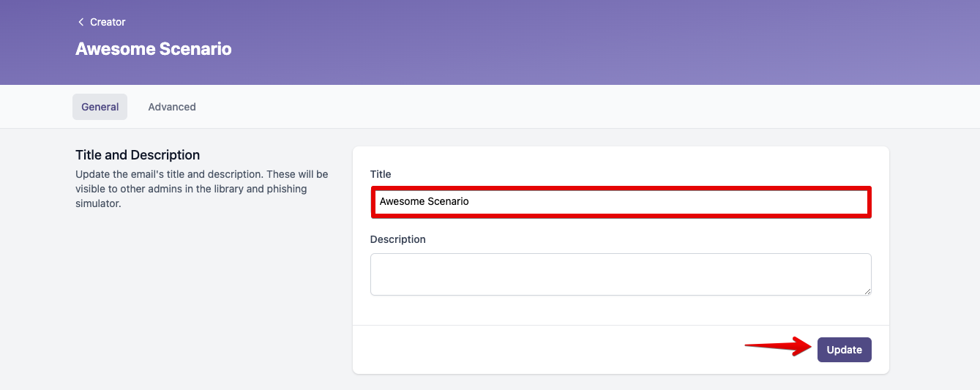Click the helper text about phishing simulator
The height and width of the screenshot is (390, 980).
click(x=201, y=189)
